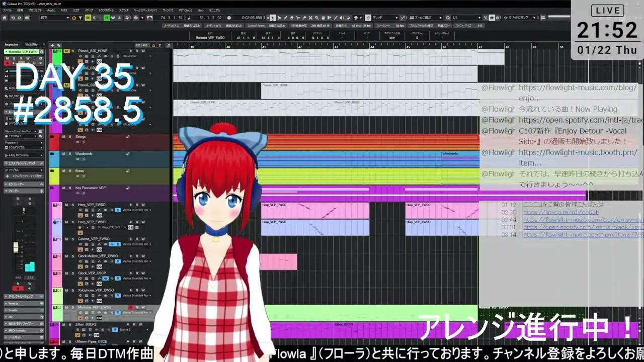Open the VST Cloud menu
Image resolution: width=644 pixels, height=362 pixels.
(x=185, y=10)
